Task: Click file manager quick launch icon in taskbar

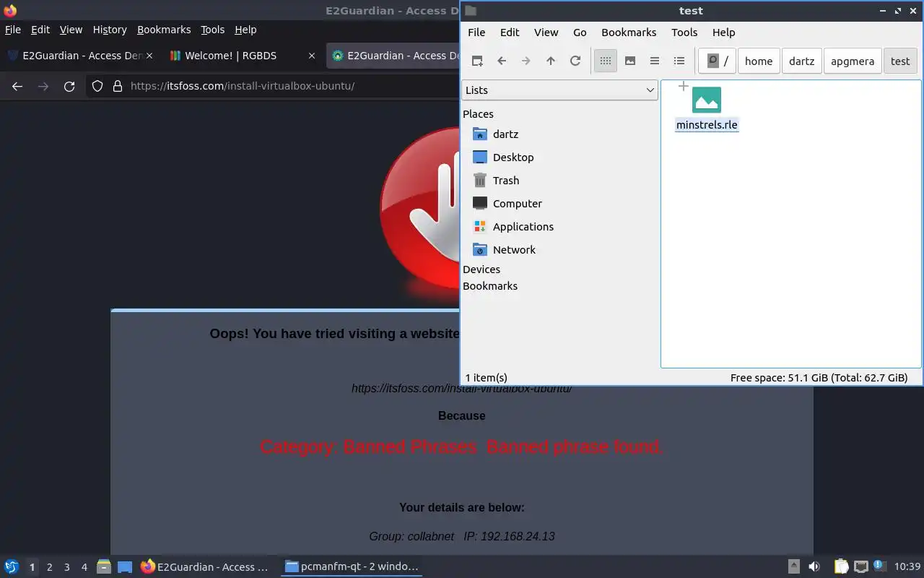Action: [103, 567]
